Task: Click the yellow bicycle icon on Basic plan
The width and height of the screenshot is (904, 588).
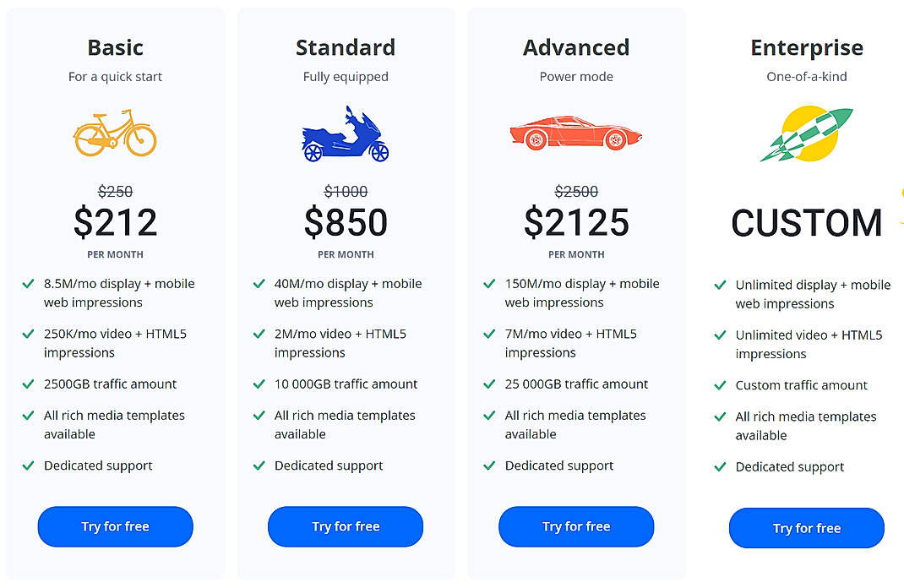Action: click(115, 133)
